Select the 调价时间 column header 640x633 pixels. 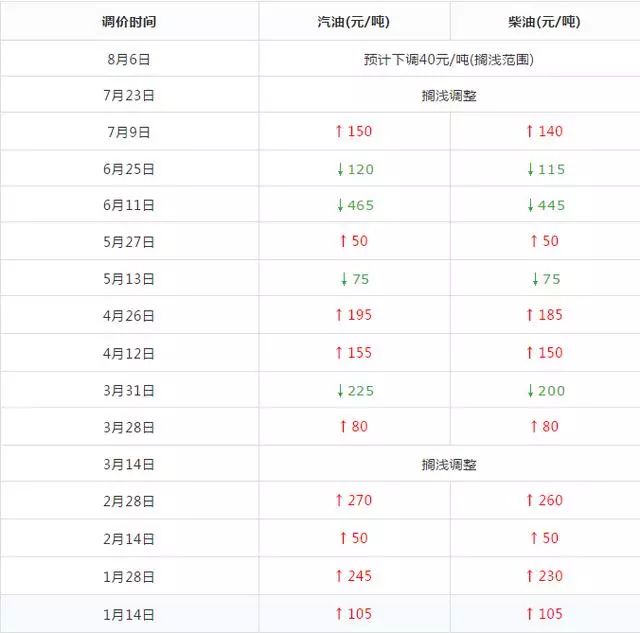coord(129,21)
